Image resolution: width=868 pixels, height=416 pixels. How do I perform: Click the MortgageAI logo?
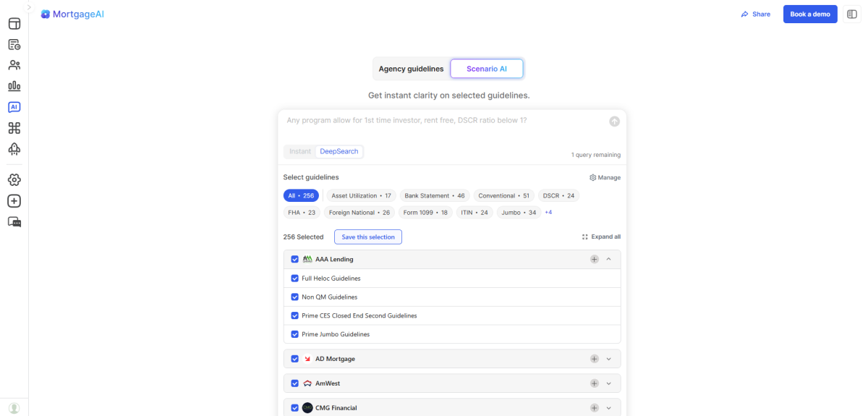pos(72,14)
